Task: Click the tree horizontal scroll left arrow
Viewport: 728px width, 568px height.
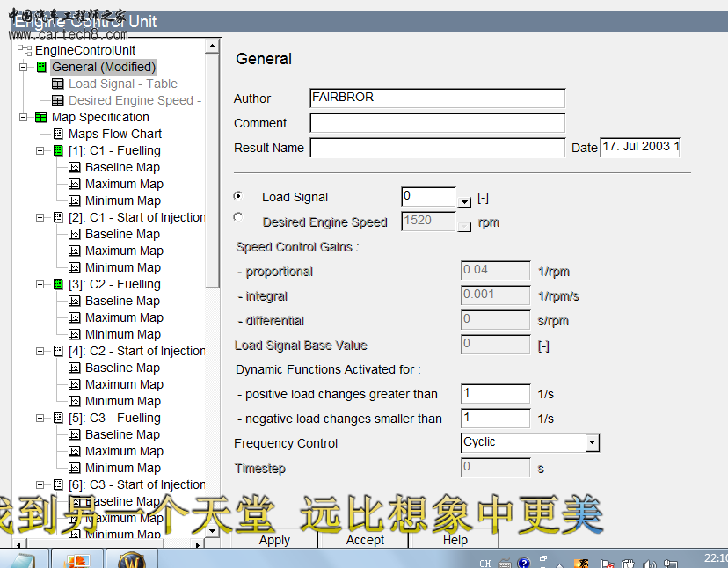Action: tap(18, 544)
